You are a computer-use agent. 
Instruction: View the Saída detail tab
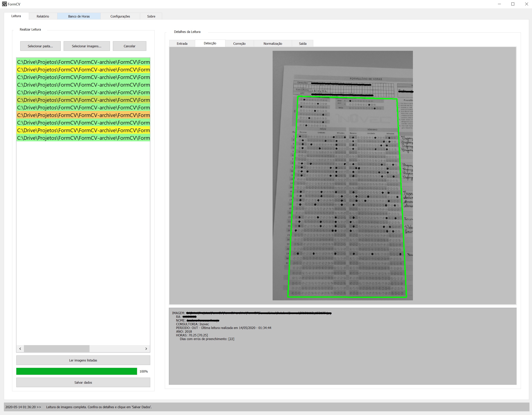pyautogui.click(x=303, y=44)
